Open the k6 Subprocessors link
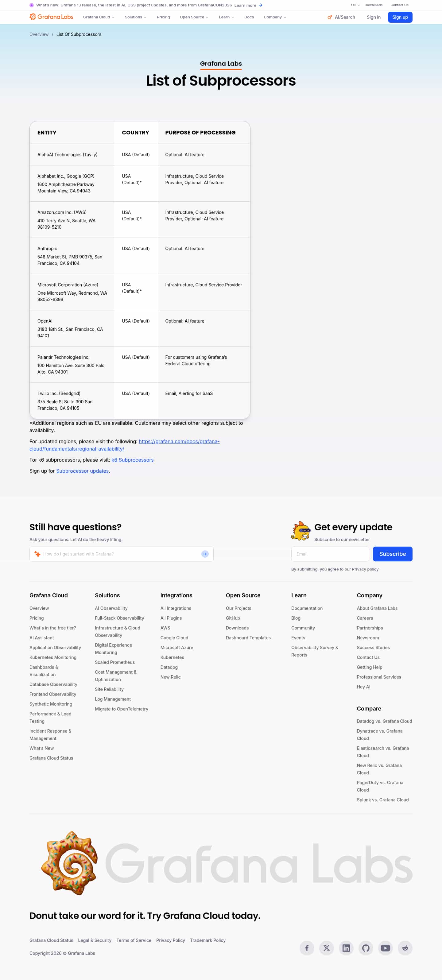 tap(132, 460)
